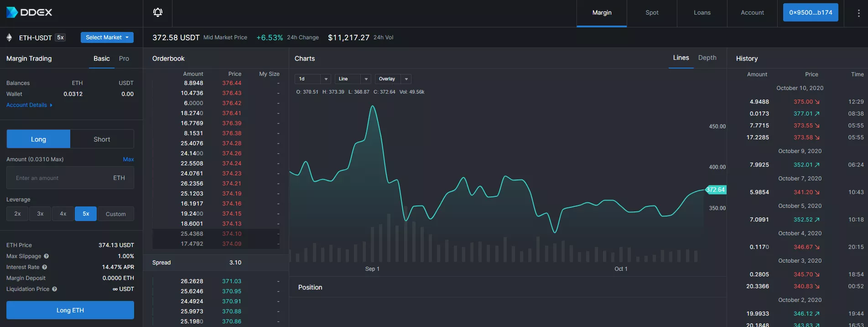Open the Overlay chart dropdown
This screenshot has width=868, height=327.
pyautogui.click(x=393, y=79)
